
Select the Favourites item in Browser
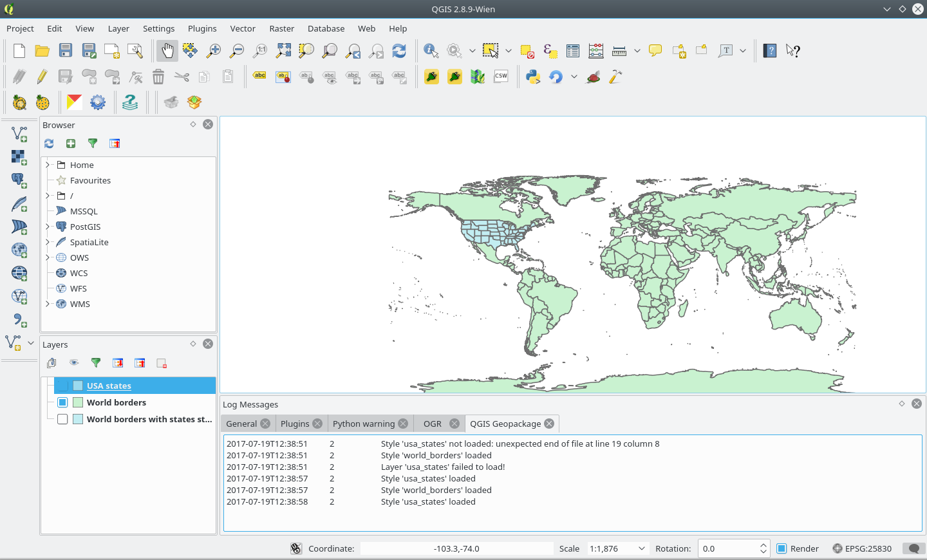90,180
